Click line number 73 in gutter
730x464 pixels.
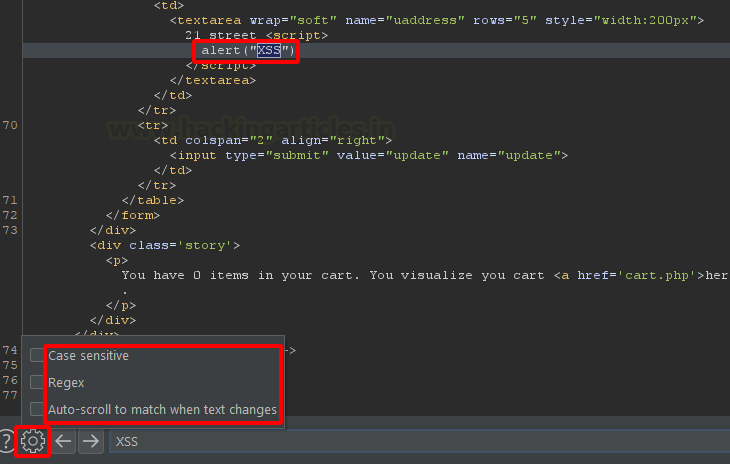(x=10, y=230)
